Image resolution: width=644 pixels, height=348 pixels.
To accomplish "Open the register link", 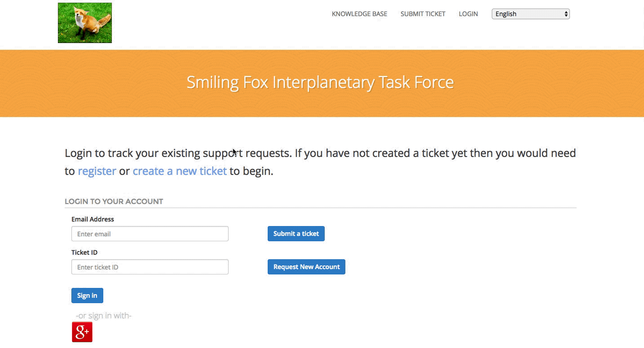I will 97,171.
